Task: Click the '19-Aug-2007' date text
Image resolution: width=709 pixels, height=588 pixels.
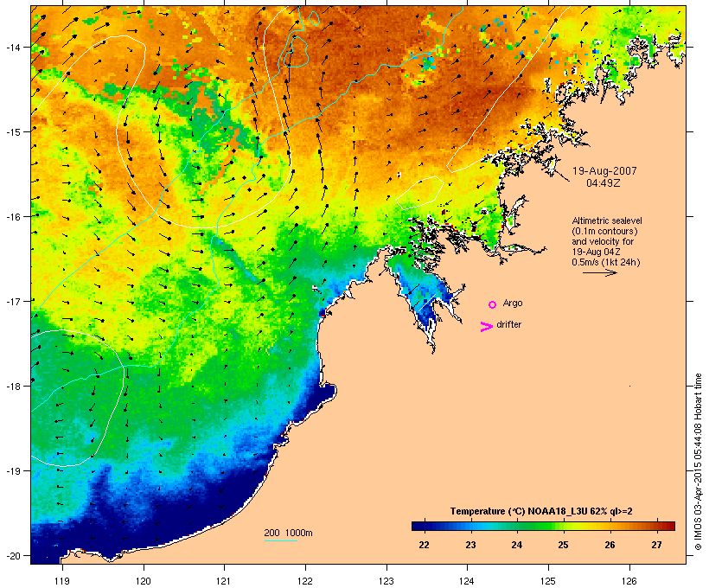Action: 604,171
